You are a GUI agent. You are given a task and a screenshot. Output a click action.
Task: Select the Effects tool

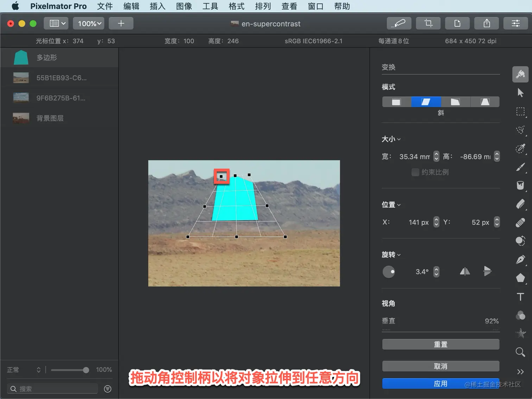coord(520,333)
